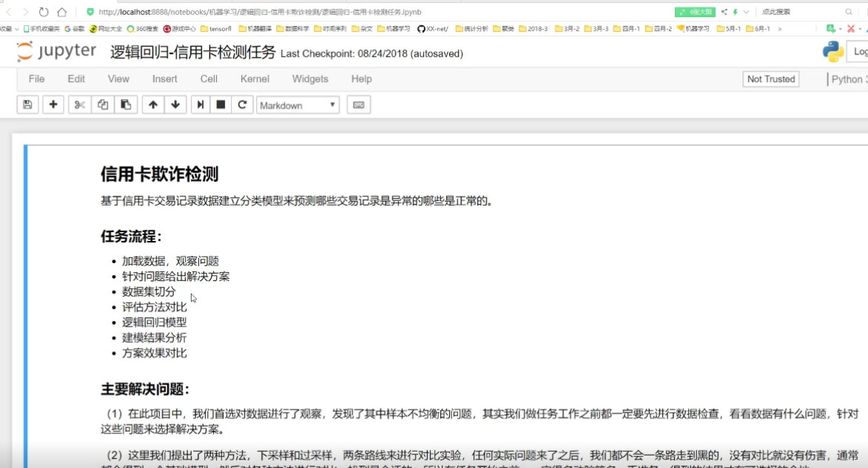The width and height of the screenshot is (868, 468).
Task: Insert a cell below with plus icon
Action: click(53, 105)
